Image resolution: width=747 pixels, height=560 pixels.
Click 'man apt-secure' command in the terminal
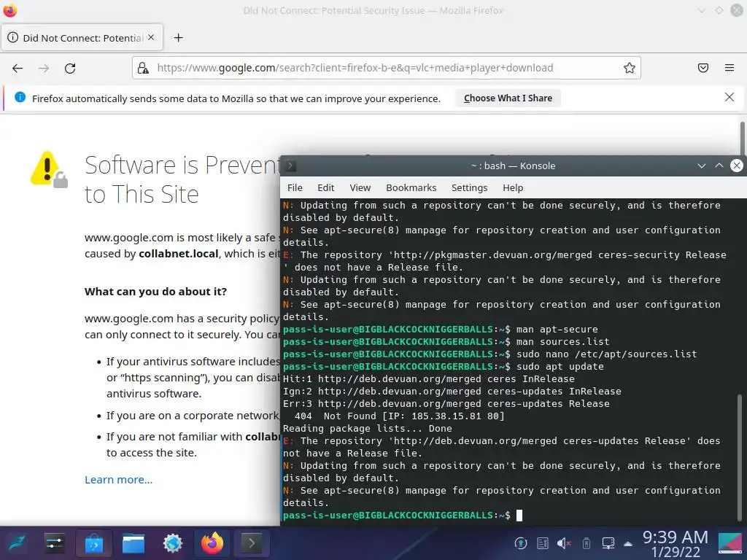point(557,330)
